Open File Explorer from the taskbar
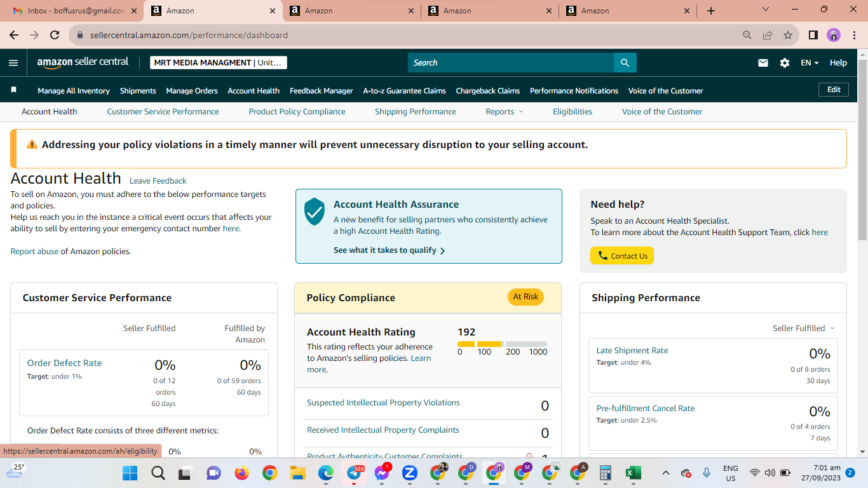This screenshot has width=868, height=488. [297, 473]
